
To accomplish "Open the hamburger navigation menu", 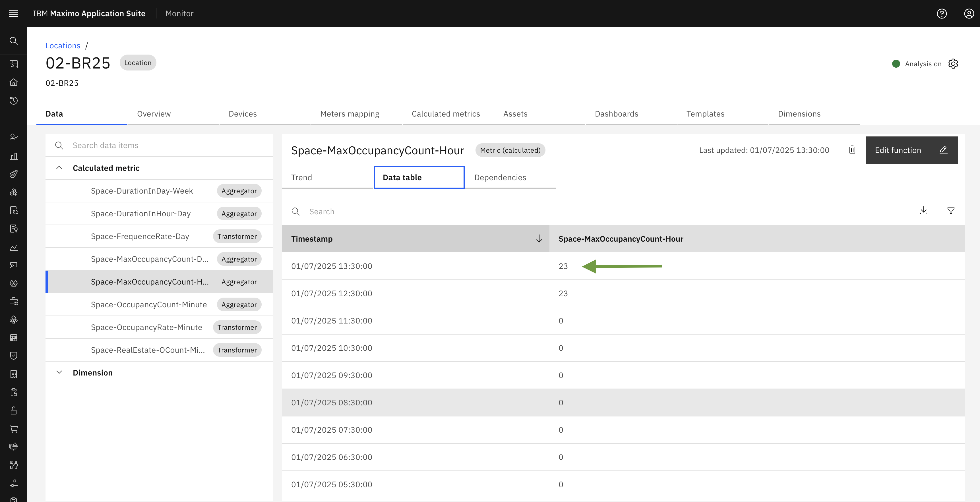I will tap(14, 13).
